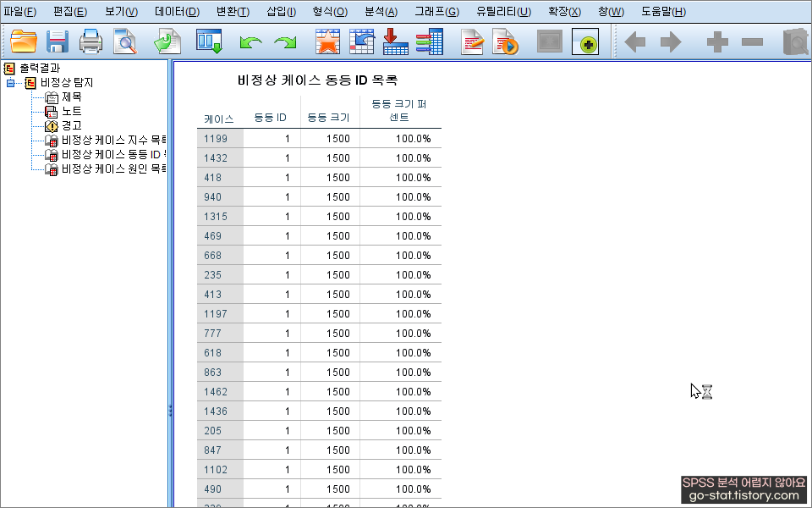Select 비정상 케이스 동등 ID outline item
Image resolution: width=812 pixels, height=508 pixels.
coord(114,154)
